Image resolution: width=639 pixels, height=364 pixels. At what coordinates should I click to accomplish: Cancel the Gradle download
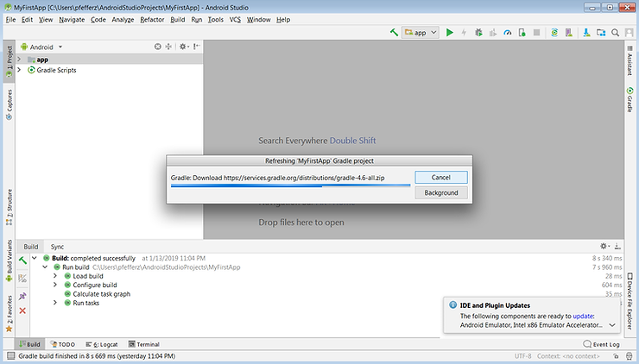pos(440,177)
